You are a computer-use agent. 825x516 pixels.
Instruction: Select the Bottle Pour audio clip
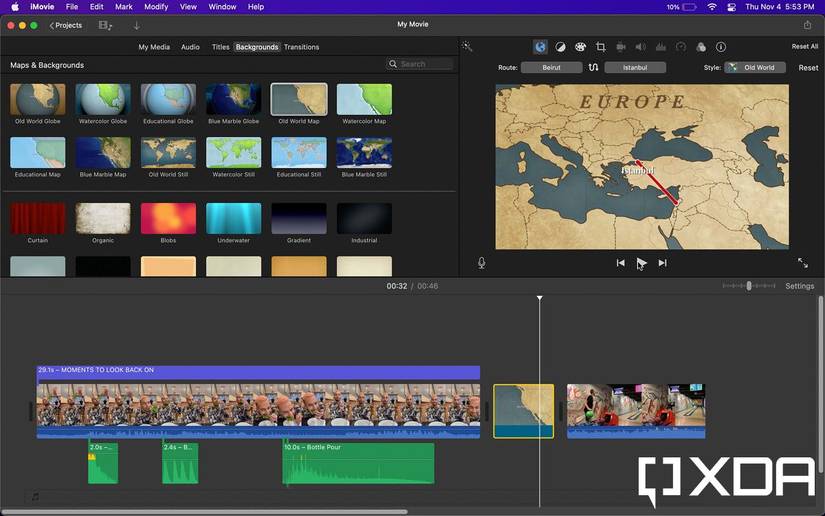point(358,463)
